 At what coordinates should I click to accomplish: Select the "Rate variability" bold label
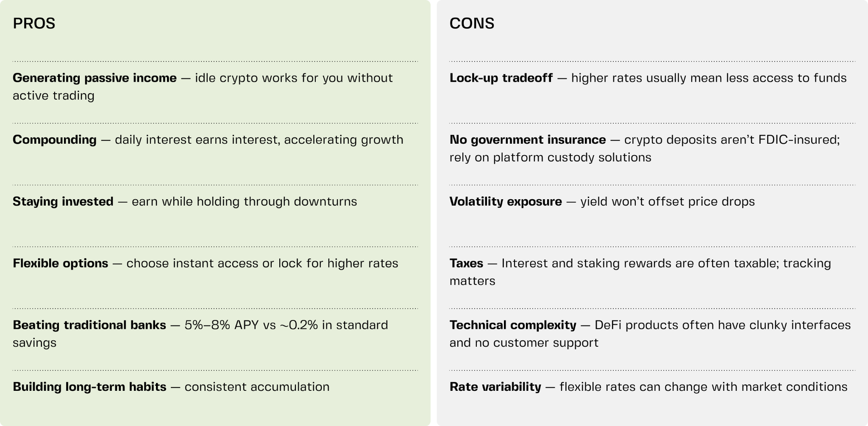point(495,387)
